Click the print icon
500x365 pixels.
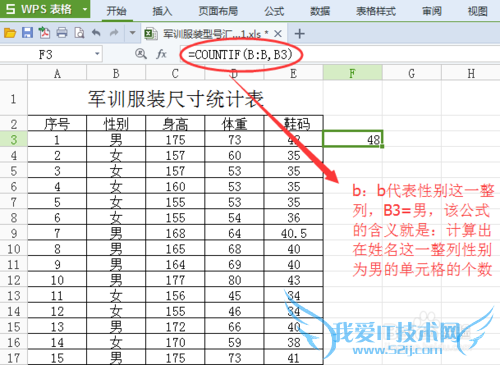62,33
